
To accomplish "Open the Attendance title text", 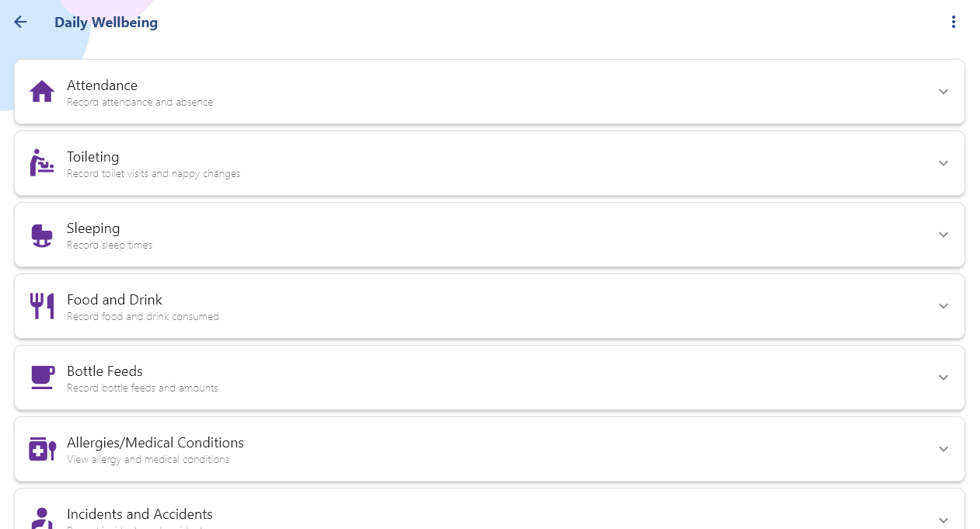I will click(x=102, y=85).
